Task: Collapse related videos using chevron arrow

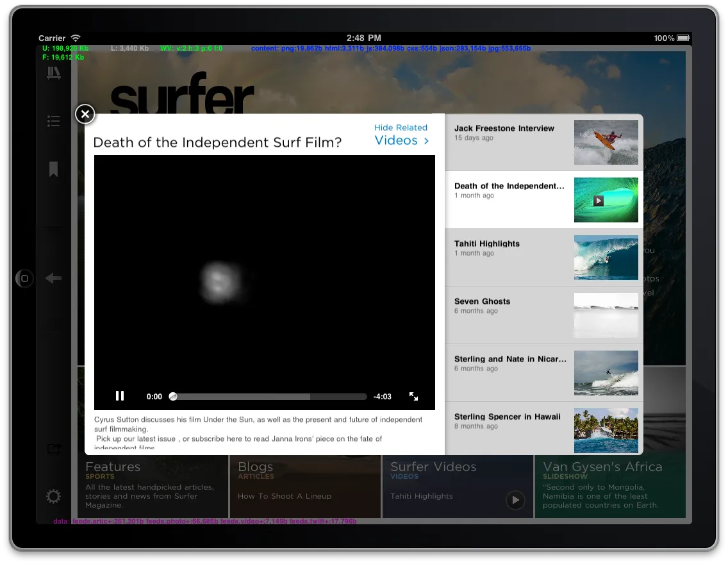Action: pyautogui.click(x=426, y=140)
